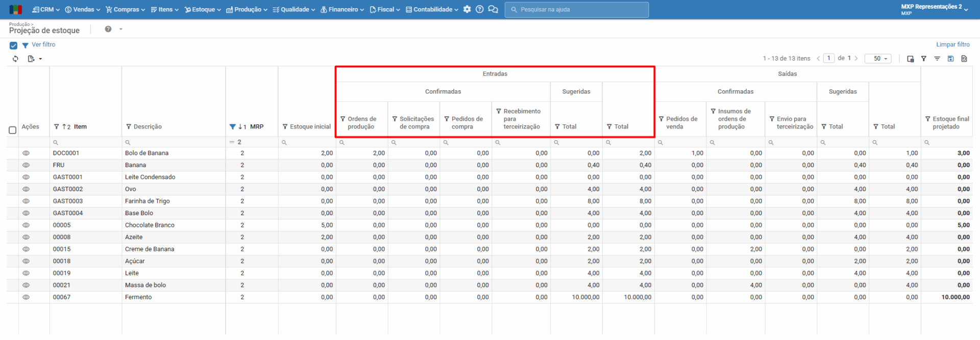Viewport: 980px width, 340px height.
Task: Click filter icon on Estoque inicial header
Action: click(285, 126)
